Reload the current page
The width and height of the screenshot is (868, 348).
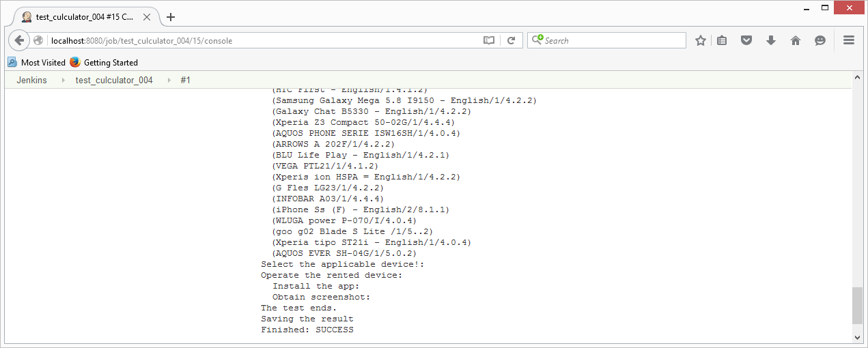coord(511,40)
